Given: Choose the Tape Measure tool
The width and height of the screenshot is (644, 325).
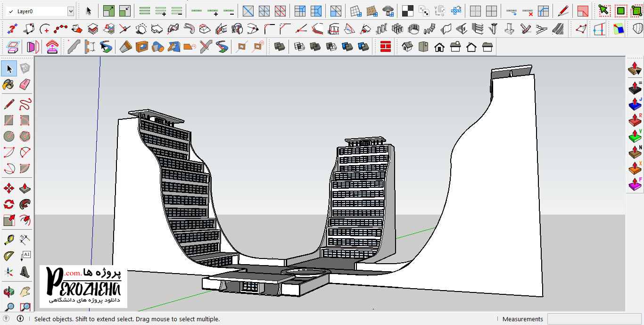Looking at the screenshot, I should point(8,240).
